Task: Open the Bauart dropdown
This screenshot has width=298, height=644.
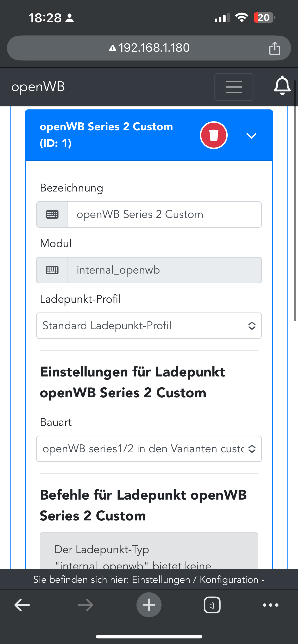Action: coord(149,449)
